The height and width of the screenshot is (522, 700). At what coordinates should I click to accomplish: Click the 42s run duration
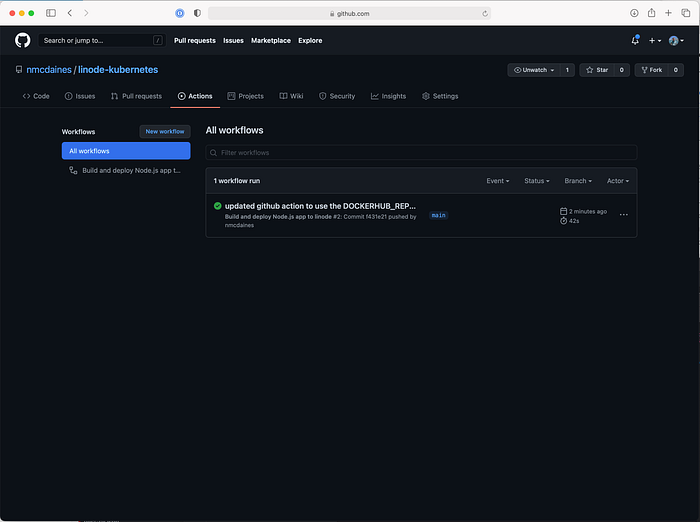(x=574, y=221)
